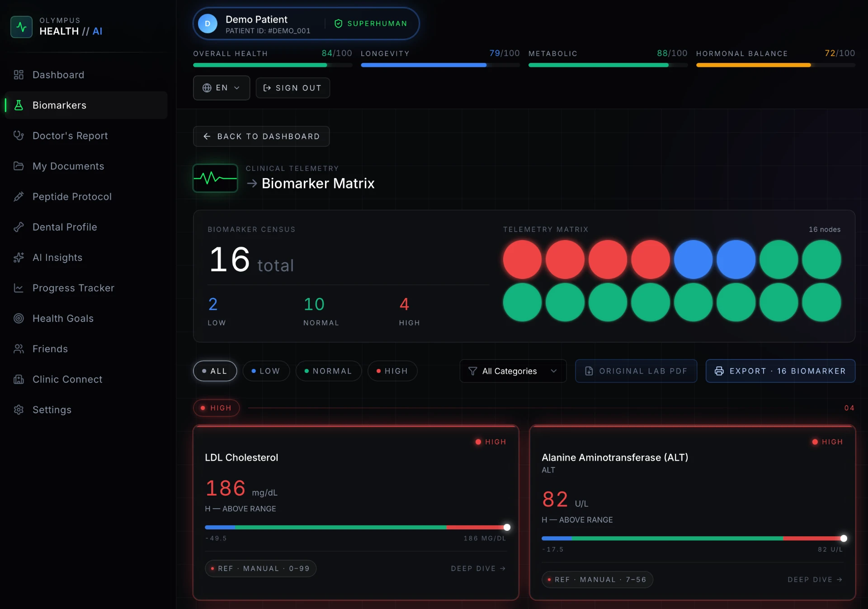Open Health Goals target icon
The image size is (868, 609).
[x=19, y=318]
